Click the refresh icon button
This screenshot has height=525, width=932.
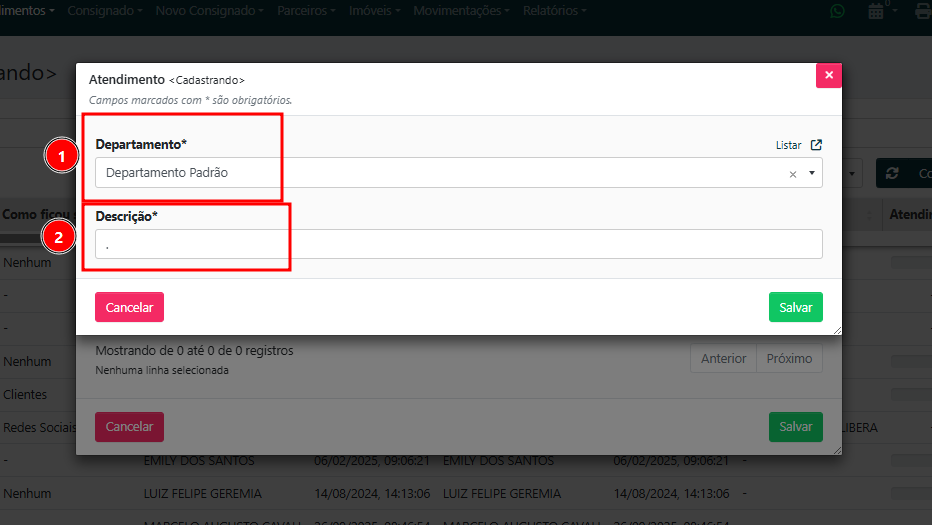tap(892, 173)
